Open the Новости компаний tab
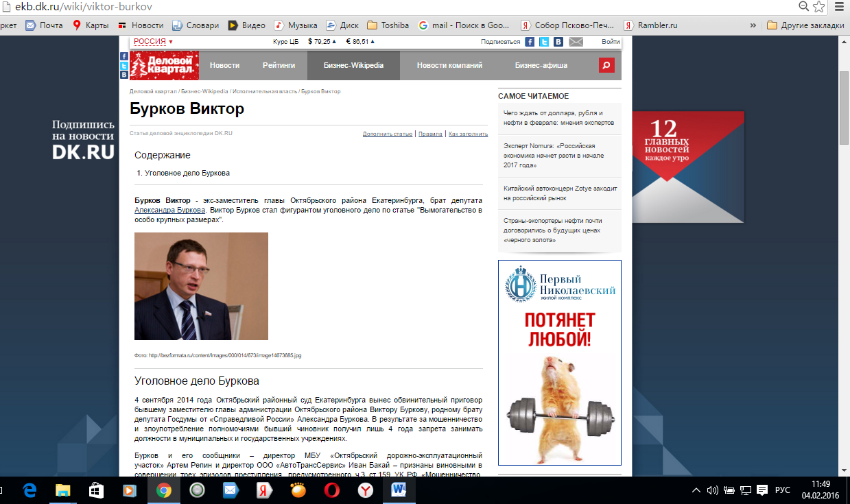Image resolution: width=850 pixels, height=504 pixels. (449, 65)
